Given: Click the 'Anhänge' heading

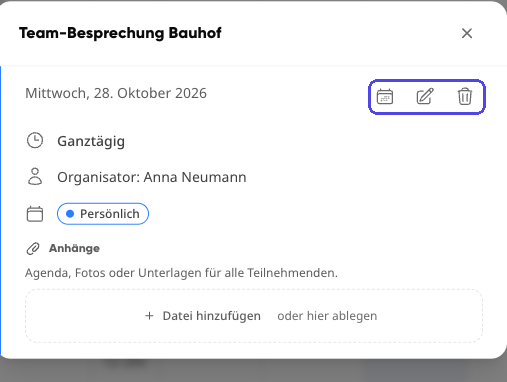Looking at the screenshot, I should point(74,248).
